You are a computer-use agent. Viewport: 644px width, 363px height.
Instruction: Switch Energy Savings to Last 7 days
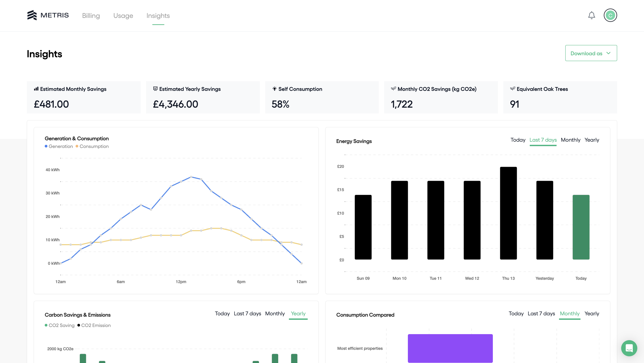[x=543, y=140]
